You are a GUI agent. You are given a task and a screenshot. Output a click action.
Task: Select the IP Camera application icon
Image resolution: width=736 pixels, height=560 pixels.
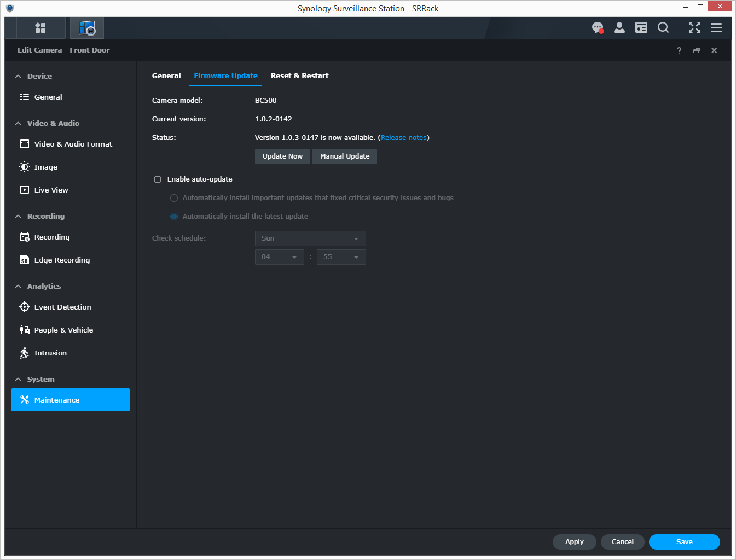click(x=87, y=28)
